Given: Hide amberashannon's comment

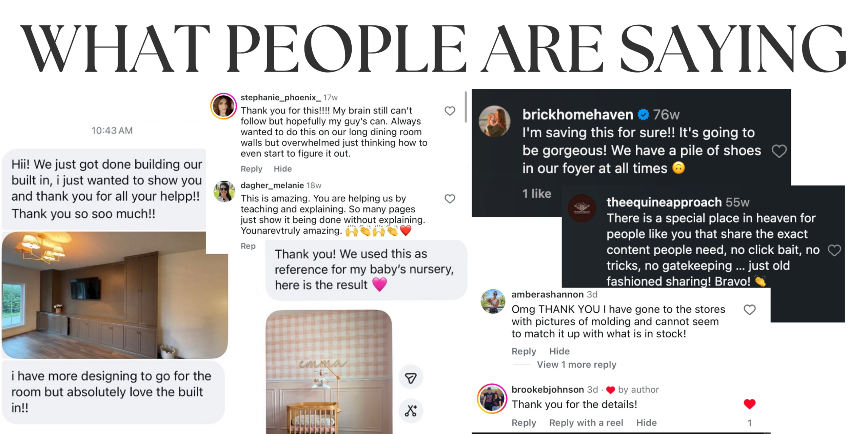Looking at the screenshot, I should pos(559,351).
